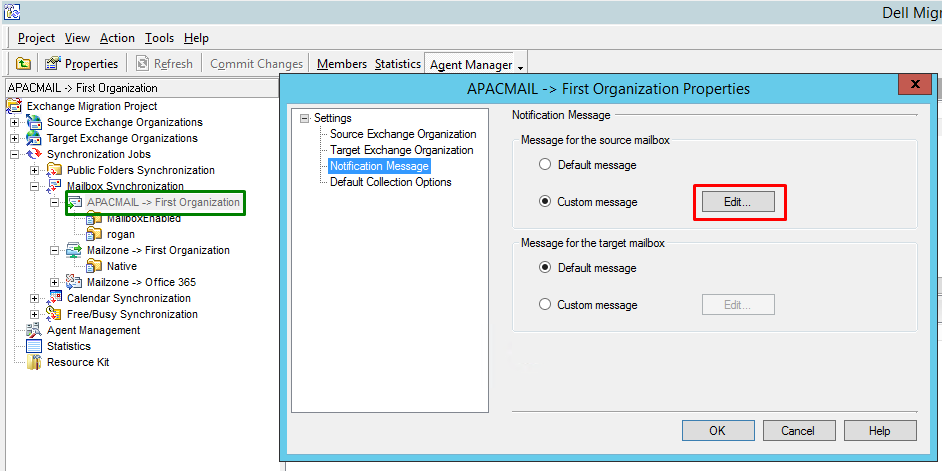The image size is (942, 471).
Task: Open the Agent Manager dropdown arrow
Action: pos(520,66)
